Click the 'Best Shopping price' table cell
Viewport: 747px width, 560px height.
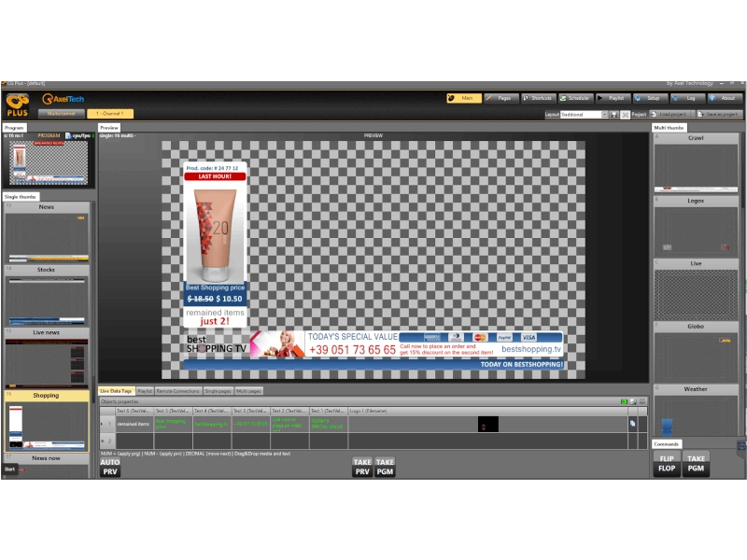coord(174,424)
